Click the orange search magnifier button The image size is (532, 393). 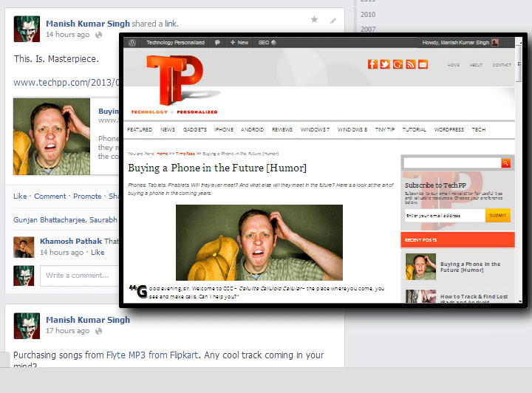click(x=506, y=163)
